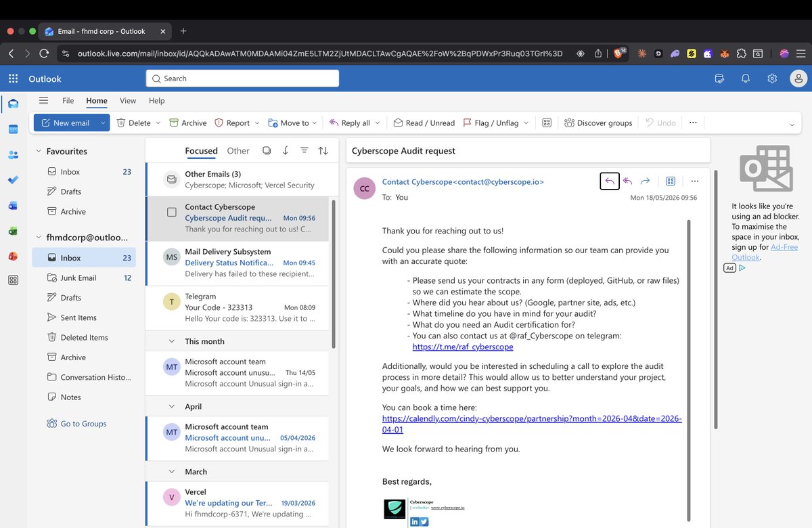812x528 pixels.
Task: Select the Contact Cyberscope email checkbox
Action: 172,212
